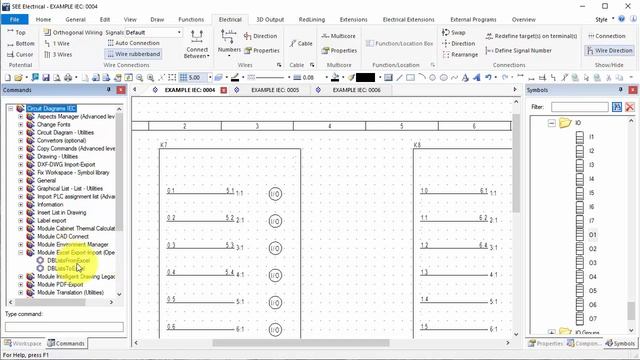Click the Type command input field

(64, 327)
